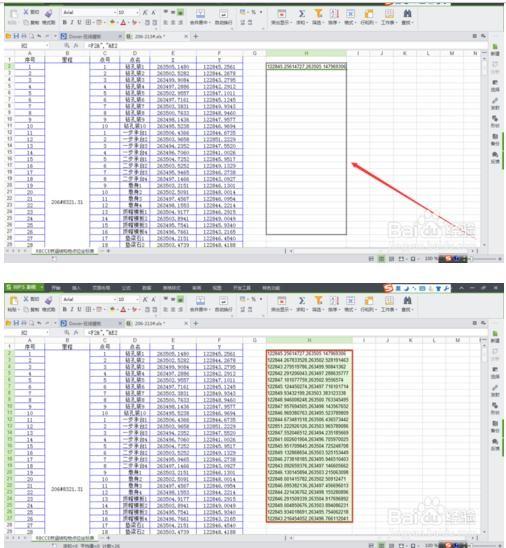
Task: Click column E header in top screenshot
Action: click(x=173, y=53)
